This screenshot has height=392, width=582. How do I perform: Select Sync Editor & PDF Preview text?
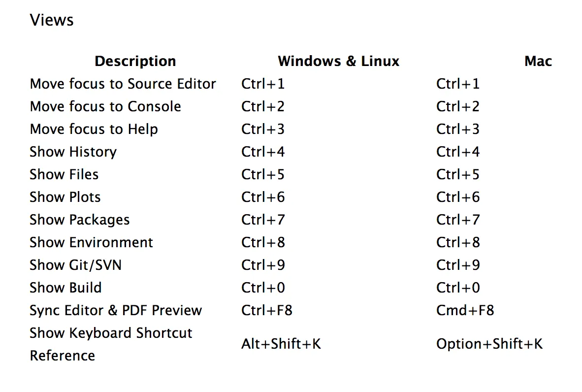[x=116, y=310]
